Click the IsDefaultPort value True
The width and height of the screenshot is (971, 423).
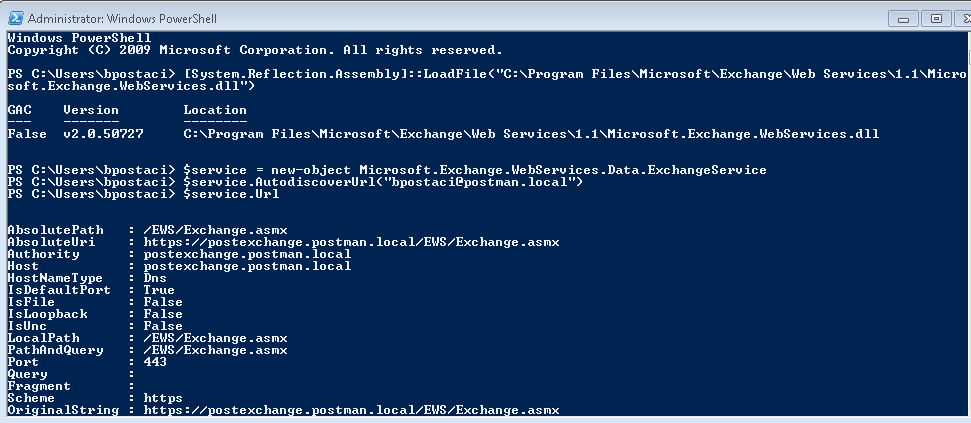[159, 290]
